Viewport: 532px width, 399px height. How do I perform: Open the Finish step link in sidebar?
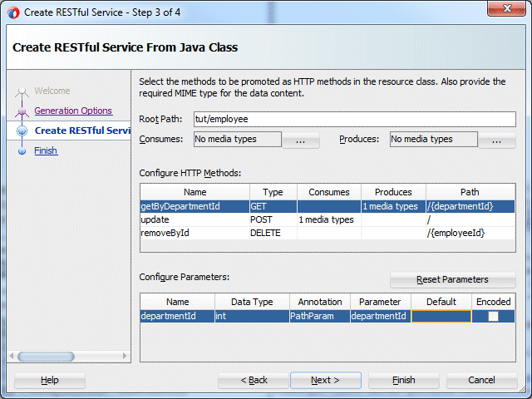click(x=46, y=150)
